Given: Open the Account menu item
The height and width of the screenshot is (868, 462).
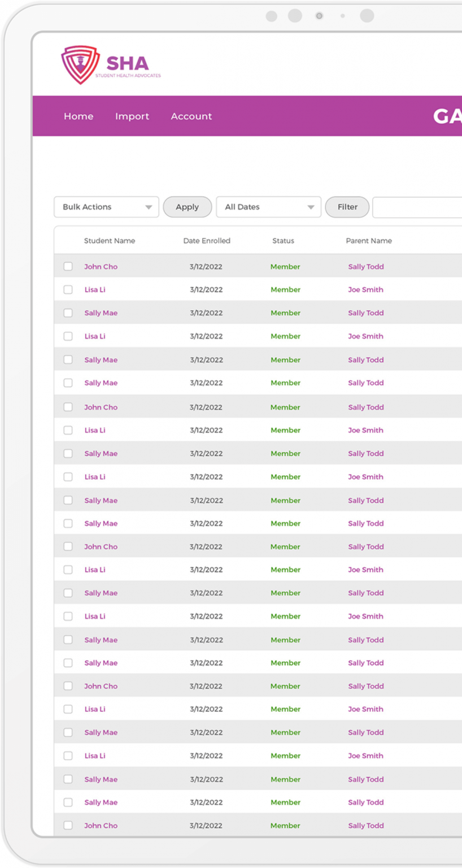Looking at the screenshot, I should (191, 116).
